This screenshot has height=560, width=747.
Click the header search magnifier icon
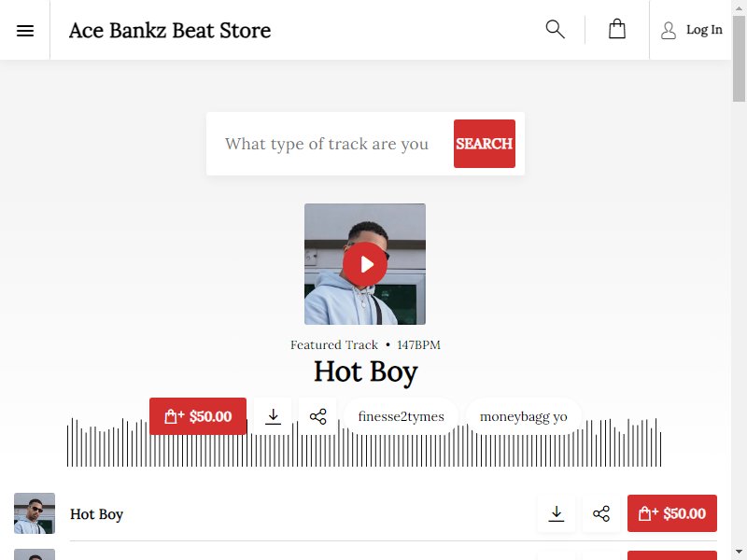555,30
